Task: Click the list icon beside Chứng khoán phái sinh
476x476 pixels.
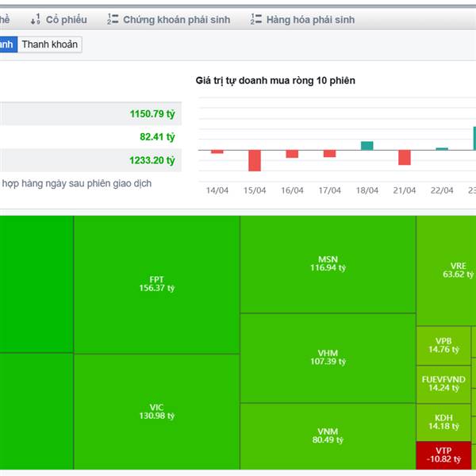Action: (113, 19)
